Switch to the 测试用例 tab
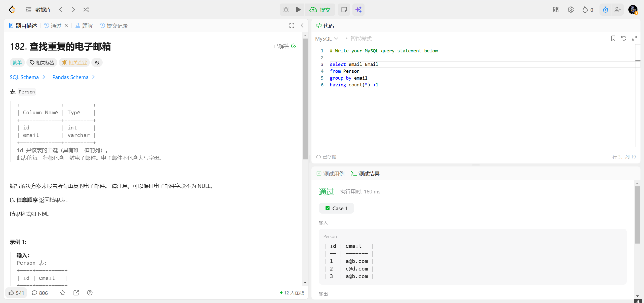Screen dimensions: 644x303 331,174
